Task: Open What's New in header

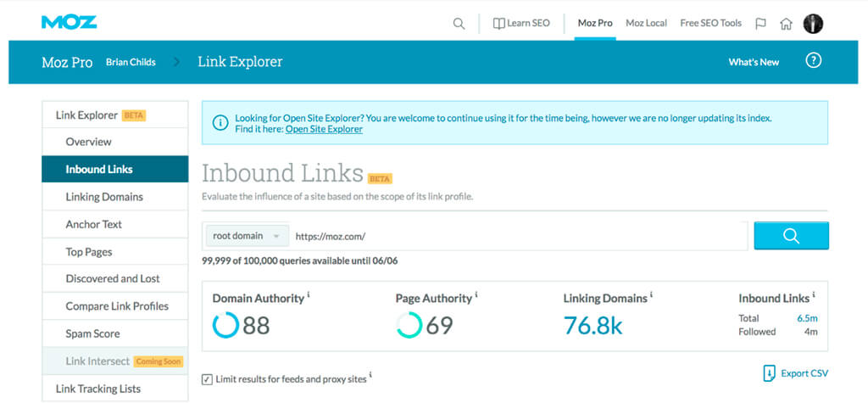Action: [754, 62]
